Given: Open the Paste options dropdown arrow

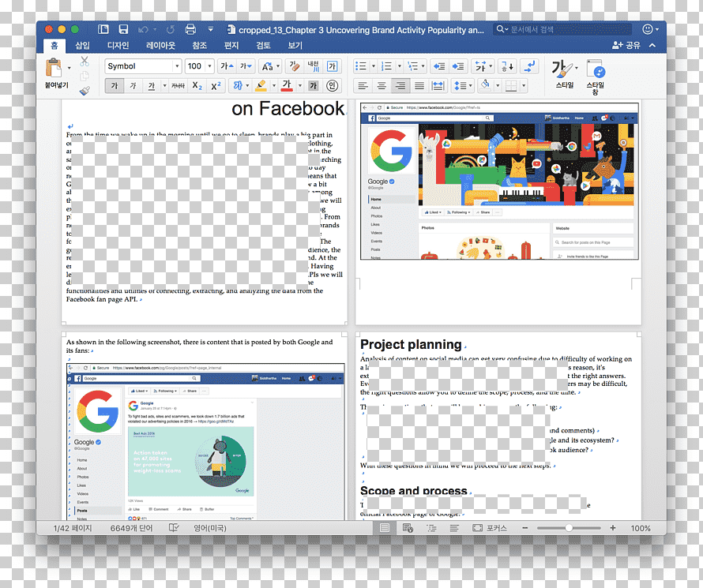Looking at the screenshot, I should click(69, 68).
